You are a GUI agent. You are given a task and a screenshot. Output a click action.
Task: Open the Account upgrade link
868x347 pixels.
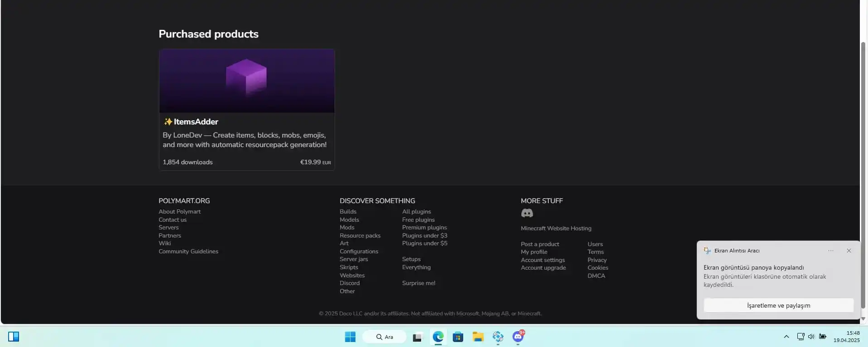coord(543,268)
